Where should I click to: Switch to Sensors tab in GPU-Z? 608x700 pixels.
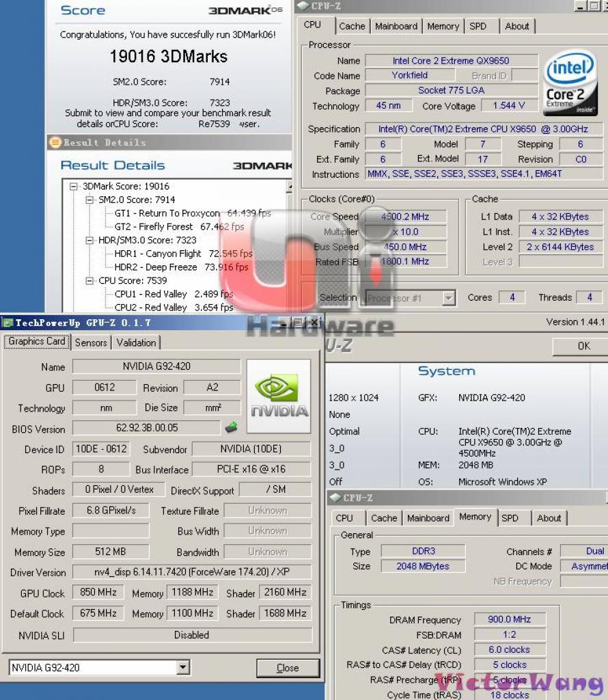[91, 343]
